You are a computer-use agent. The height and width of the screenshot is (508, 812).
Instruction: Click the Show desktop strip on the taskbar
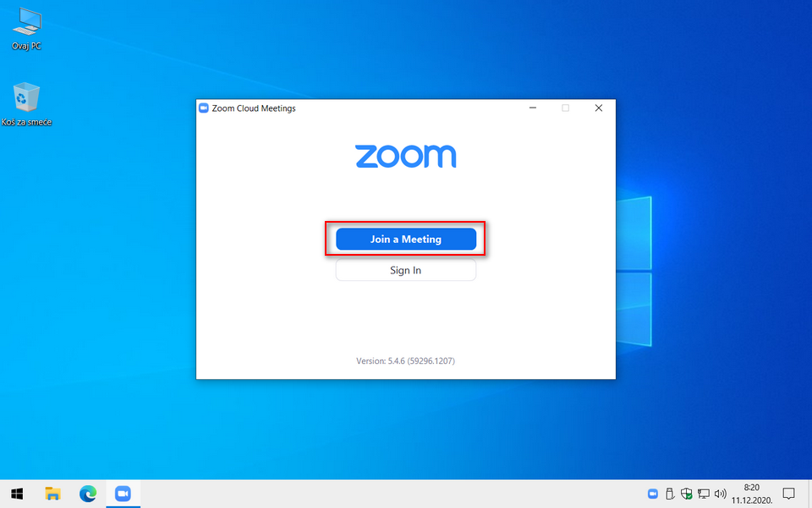tap(809, 494)
